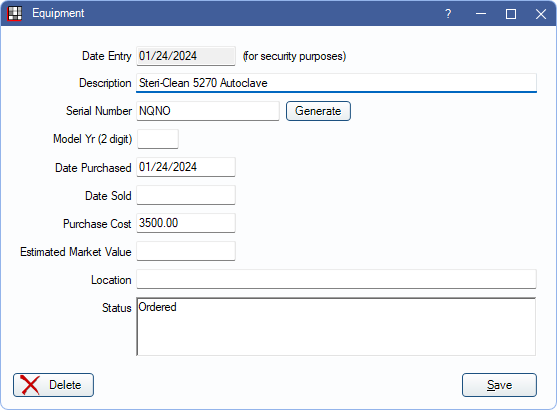This screenshot has width=557, height=410.
Task: Maximize the Equipment window
Action: click(511, 14)
